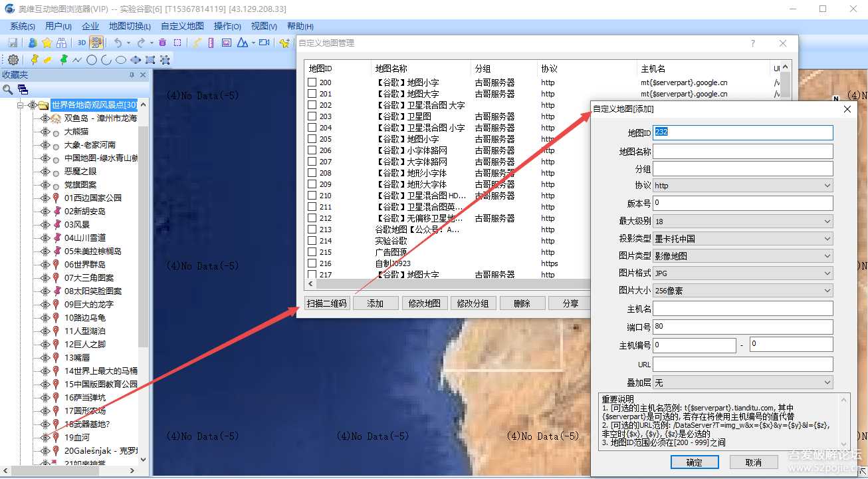868x479 pixels.
Task: Click the 扫描二维码 button
Action: (x=326, y=303)
